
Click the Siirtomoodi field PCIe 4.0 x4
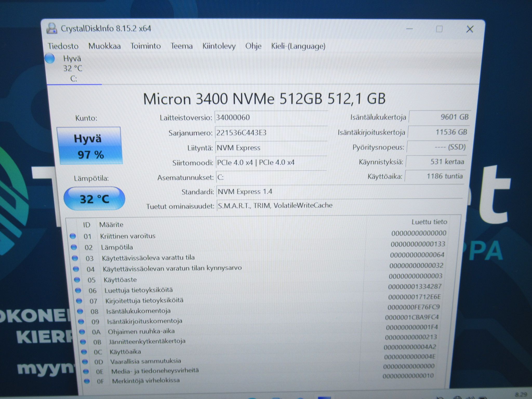(x=271, y=163)
